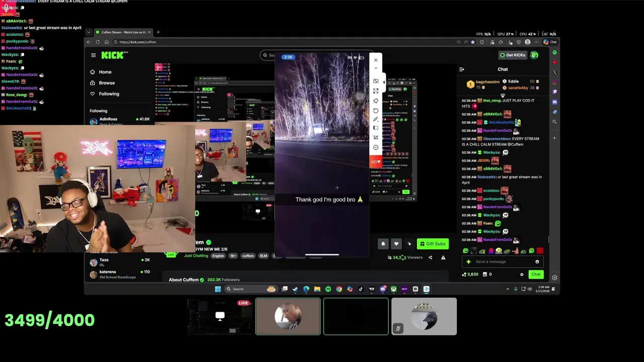Click the Gift Subs button
This screenshot has height=362, width=644.
433,244
